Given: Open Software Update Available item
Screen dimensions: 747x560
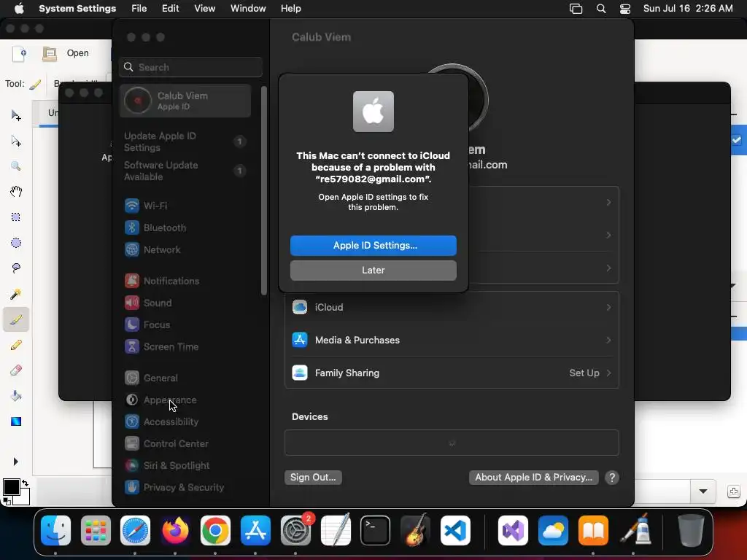Looking at the screenshot, I should (x=185, y=171).
